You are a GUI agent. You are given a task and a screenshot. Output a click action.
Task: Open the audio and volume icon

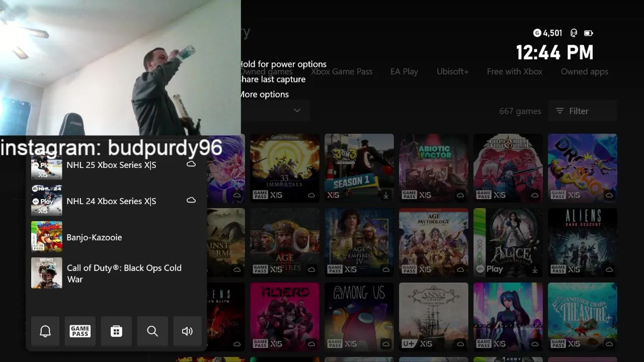[187, 331]
